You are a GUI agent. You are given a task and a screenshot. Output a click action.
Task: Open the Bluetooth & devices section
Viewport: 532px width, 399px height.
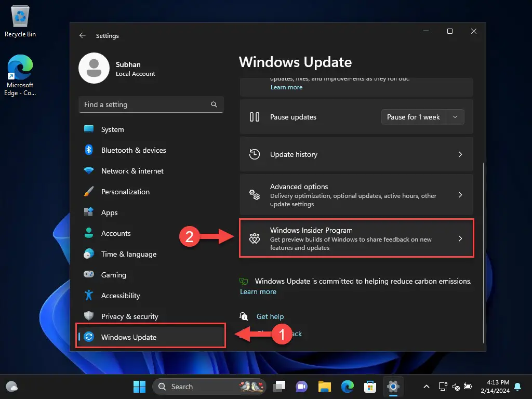(133, 150)
